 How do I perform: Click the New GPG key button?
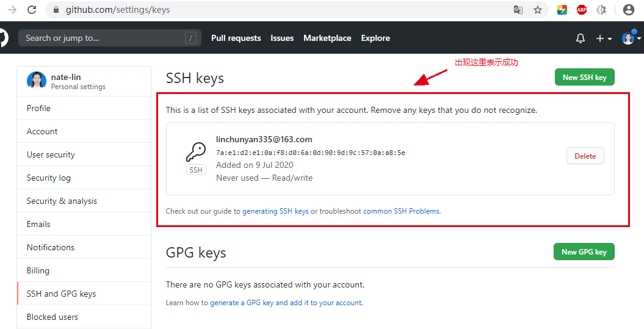coord(584,252)
